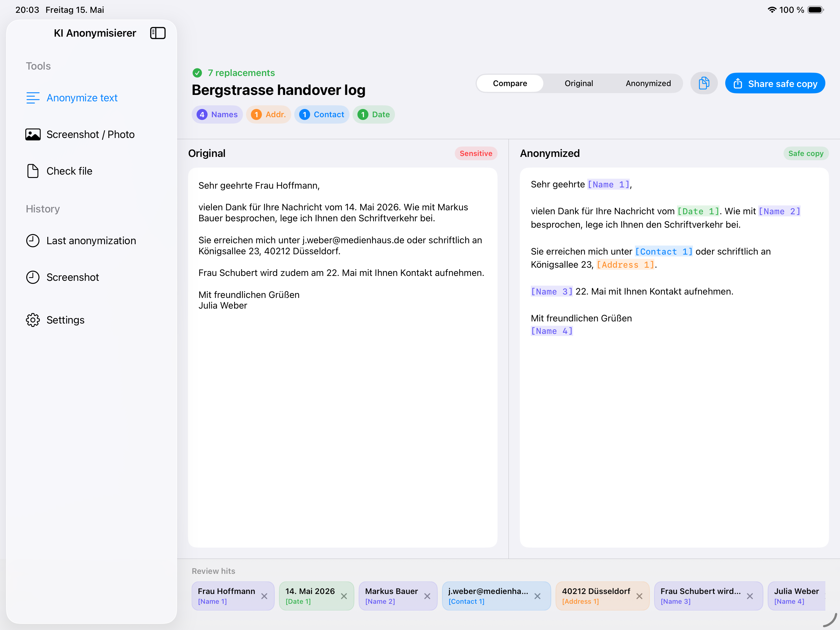
Task: Filter by the Names chip
Action: pyautogui.click(x=217, y=114)
